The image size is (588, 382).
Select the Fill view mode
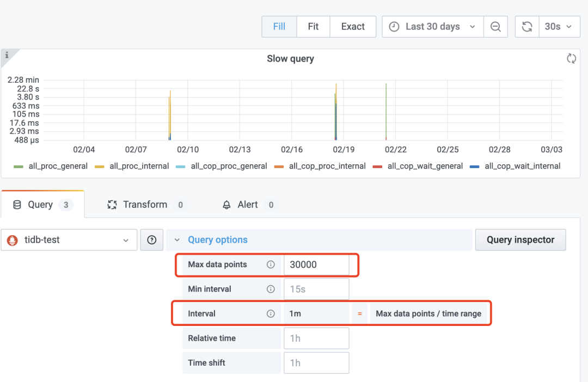[x=279, y=27]
